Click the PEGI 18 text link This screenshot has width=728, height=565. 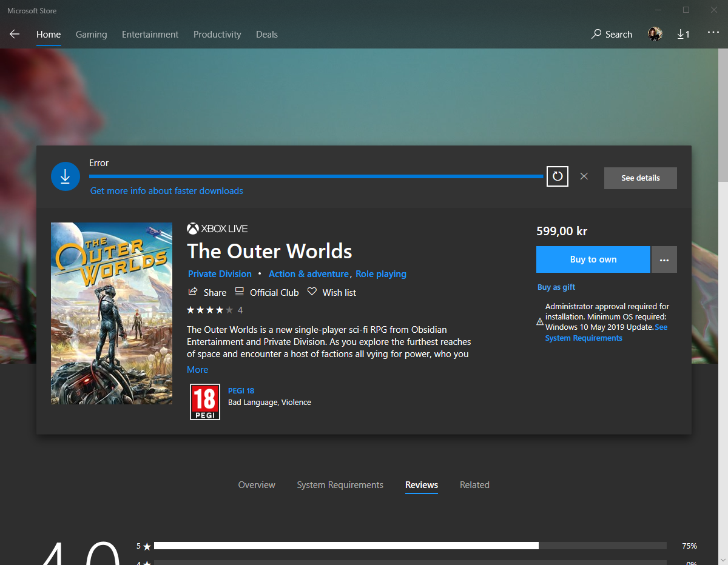[241, 391]
